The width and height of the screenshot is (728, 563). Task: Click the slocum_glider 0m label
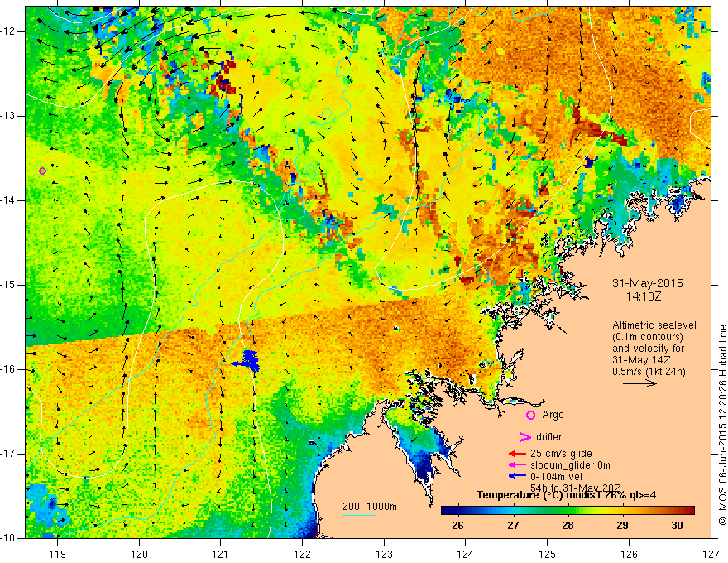point(570,465)
